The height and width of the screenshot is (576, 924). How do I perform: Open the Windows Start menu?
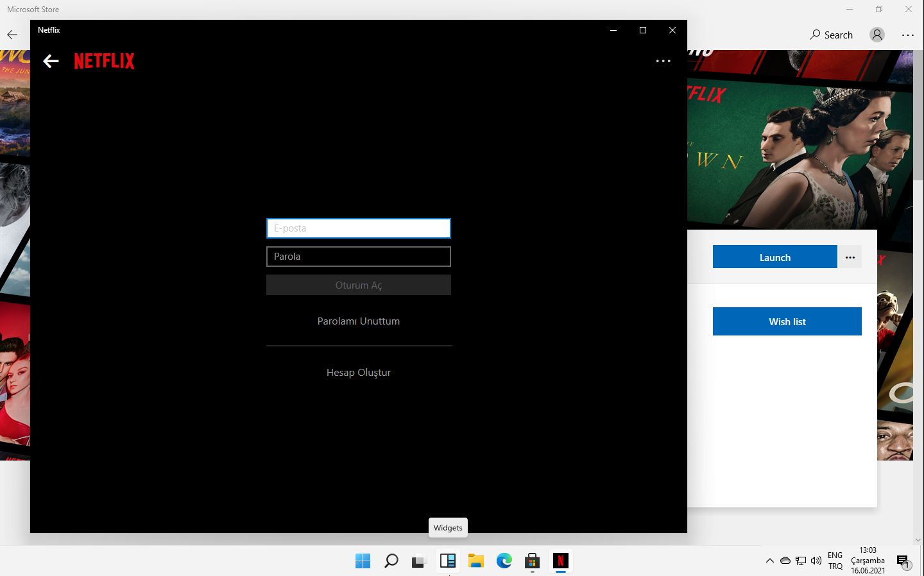pos(363,561)
